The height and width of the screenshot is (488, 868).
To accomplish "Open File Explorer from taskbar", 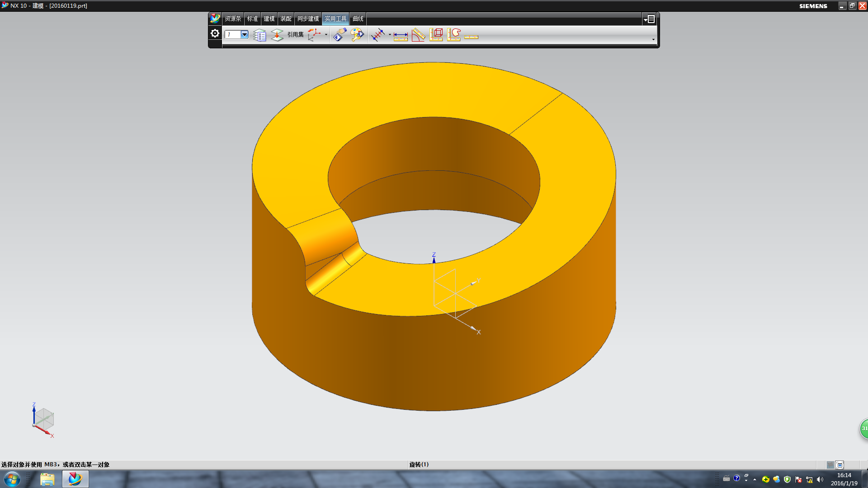I will [x=47, y=479].
